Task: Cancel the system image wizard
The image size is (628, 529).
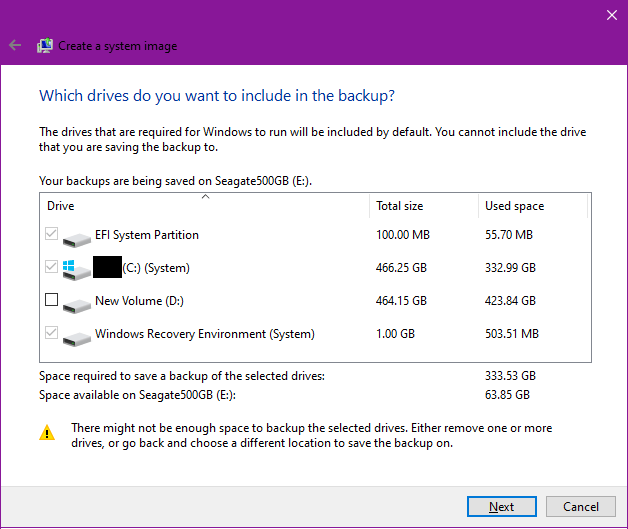Action: [x=580, y=507]
